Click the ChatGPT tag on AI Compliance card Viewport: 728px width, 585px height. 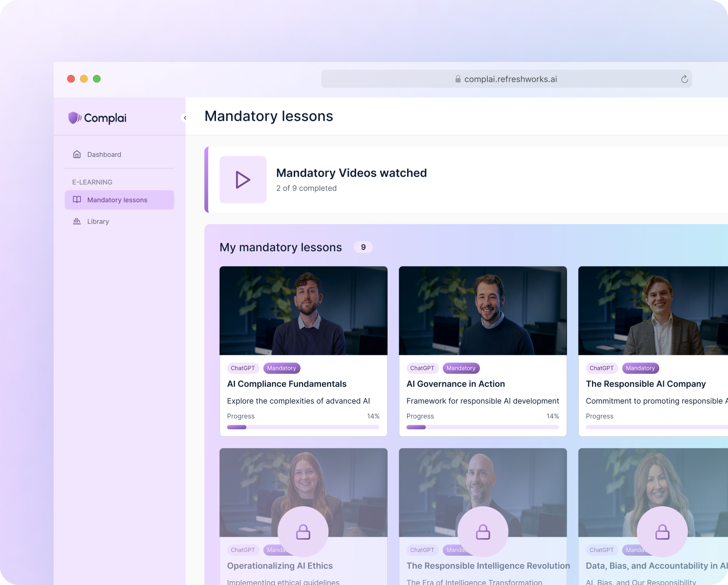[243, 368]
